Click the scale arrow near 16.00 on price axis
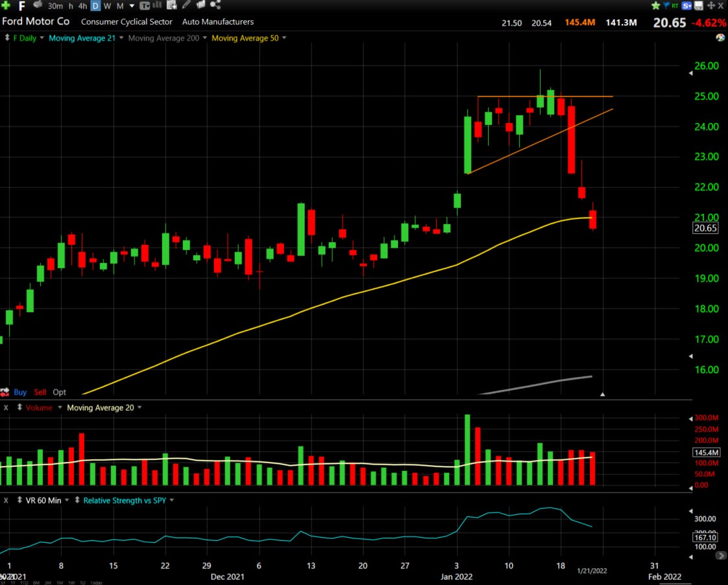This screenshot has width=728, height=585. (691, 356)
